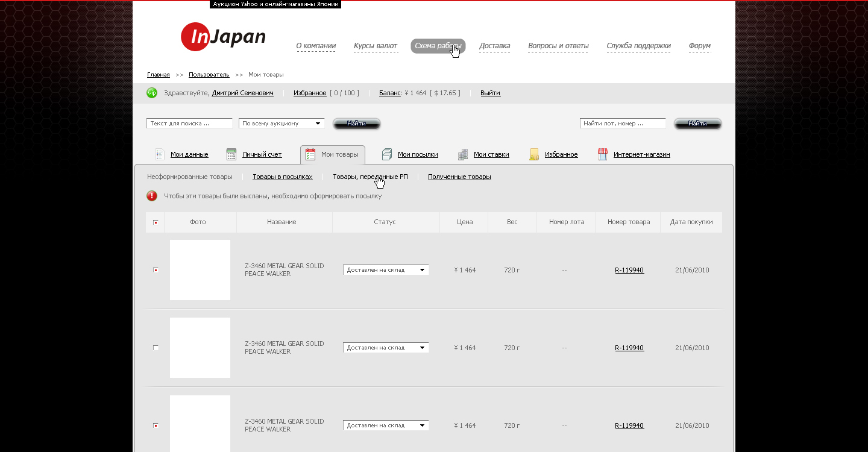Toggle the select-all checkbox in table header
The height and width of the screenshot is (452, 868).
[156, 222]
